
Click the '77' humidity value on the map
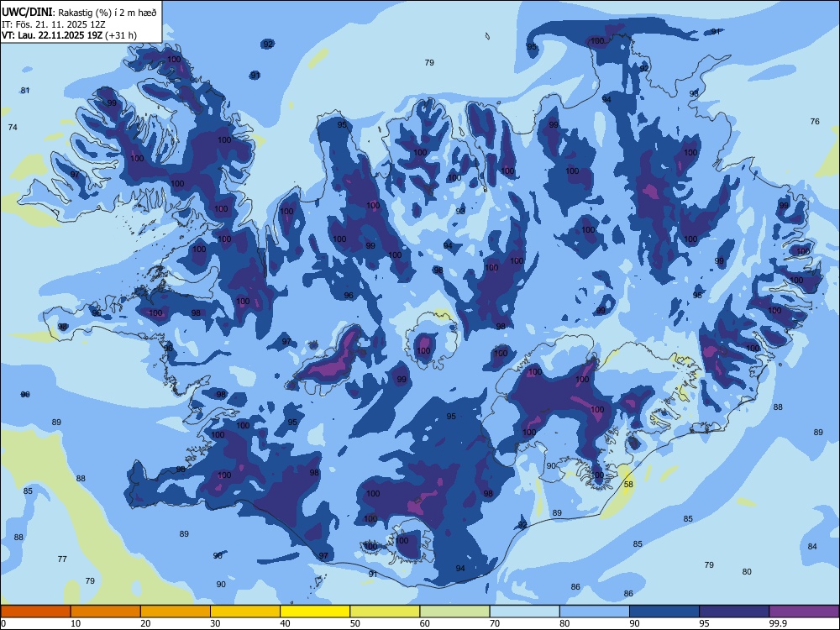[62, 559]
